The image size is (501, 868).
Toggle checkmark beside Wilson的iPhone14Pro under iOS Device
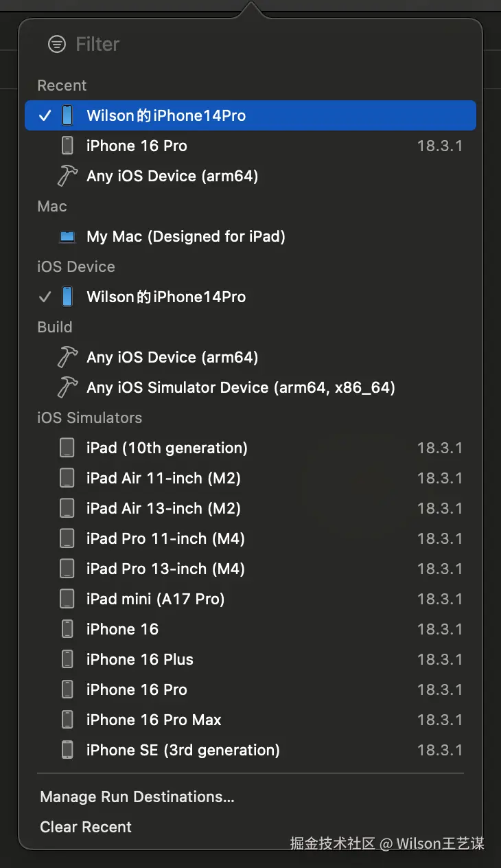(x=45, y=297)
